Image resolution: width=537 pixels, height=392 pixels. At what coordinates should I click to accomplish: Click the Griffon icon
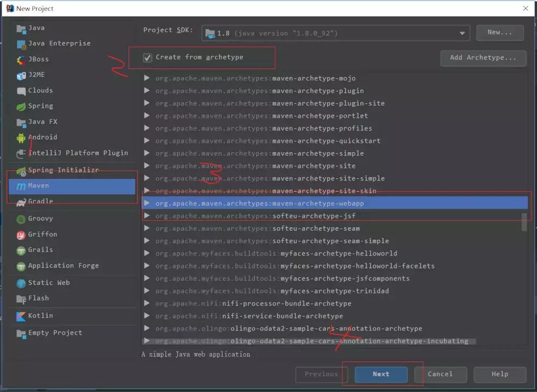click(x=21, y=235)
